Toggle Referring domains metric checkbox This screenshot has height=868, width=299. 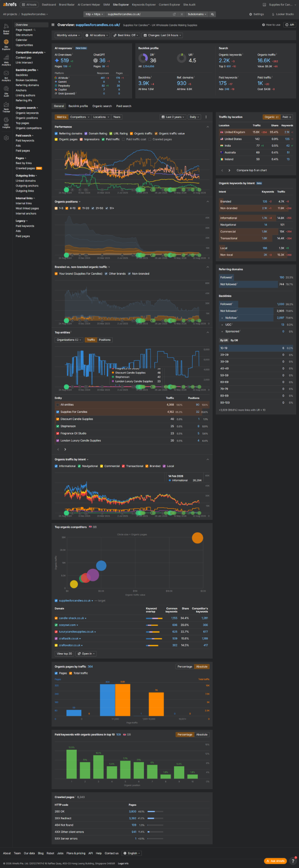tap(56, 134)
